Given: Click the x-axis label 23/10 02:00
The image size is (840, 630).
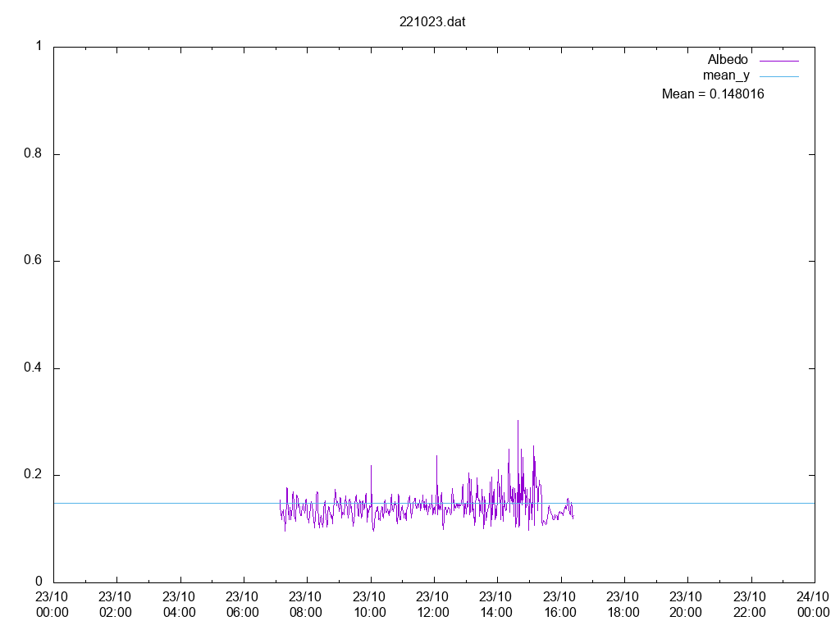Looking at the screenshot, I should [x=115, y=605].
